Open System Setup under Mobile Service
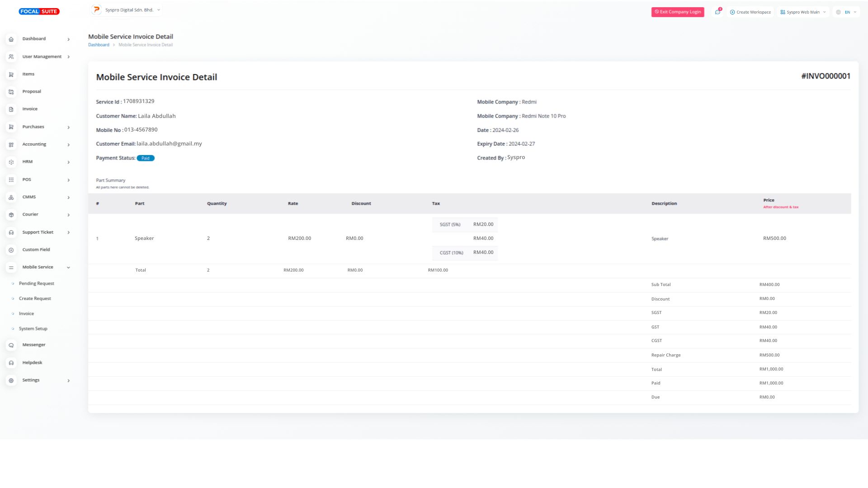The image size is (868, 488). click(x=33, y=329)
